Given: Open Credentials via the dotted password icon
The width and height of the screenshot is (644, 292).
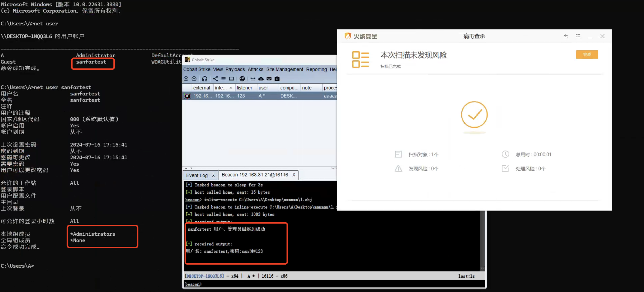Looking at the screenshot, I should pos(253,79).
